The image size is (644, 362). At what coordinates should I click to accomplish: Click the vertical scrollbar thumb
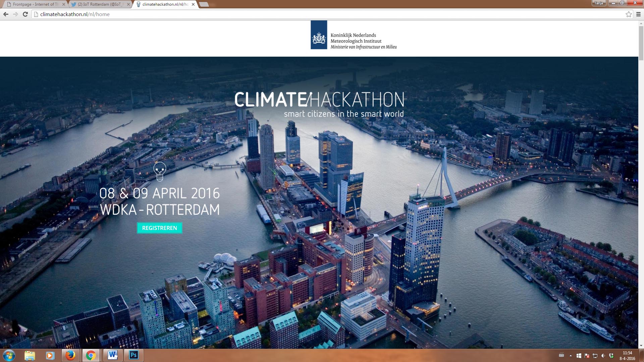tap(641, 44)
